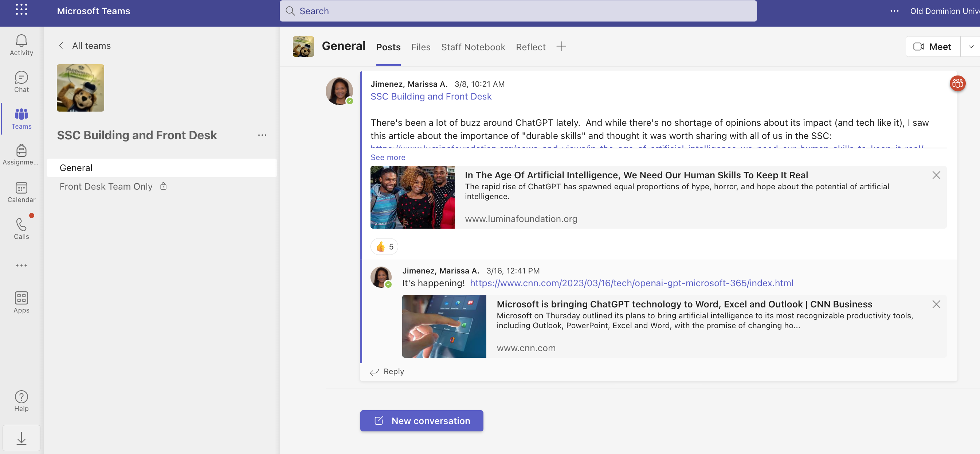Open the Reflect tab
Image resolution: width=980 pixels, height=454 pixels.
530,47
